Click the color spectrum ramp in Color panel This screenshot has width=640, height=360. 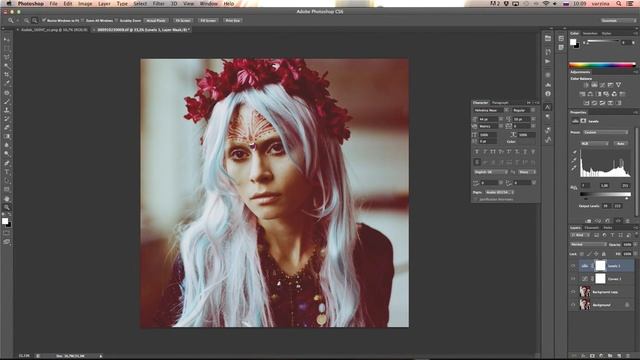602,64
